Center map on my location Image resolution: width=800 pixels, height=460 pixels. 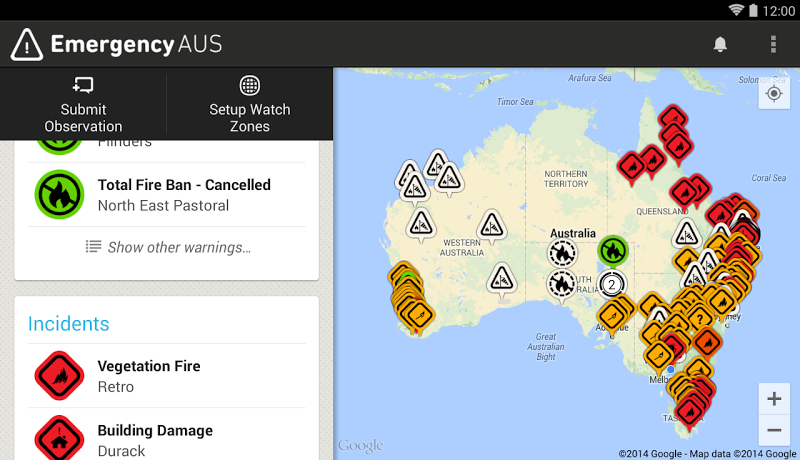[774, 94]
